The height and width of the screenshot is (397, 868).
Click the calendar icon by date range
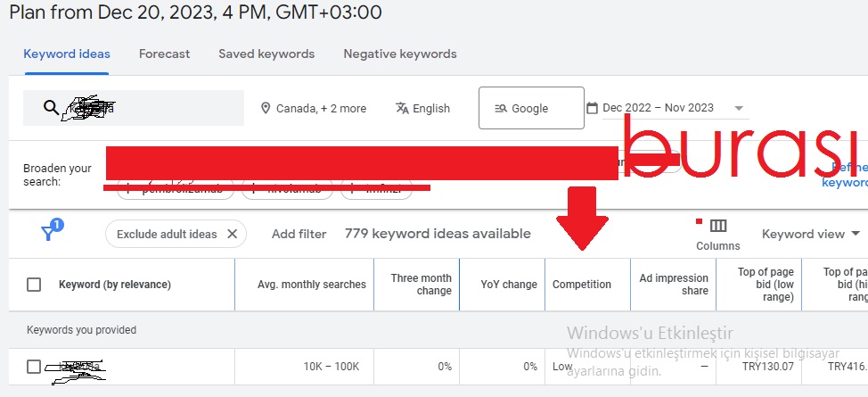pyautogui.click(x=592, y=108)
